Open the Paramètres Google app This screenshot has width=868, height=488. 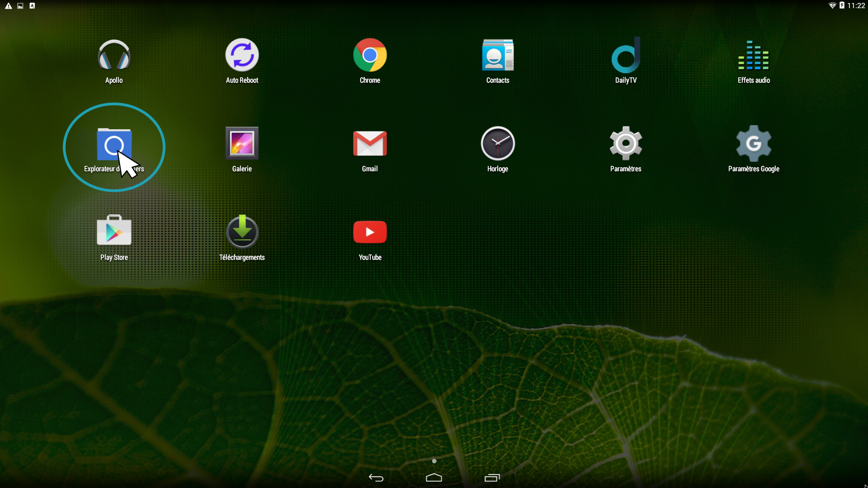click(x=754, y=150)
